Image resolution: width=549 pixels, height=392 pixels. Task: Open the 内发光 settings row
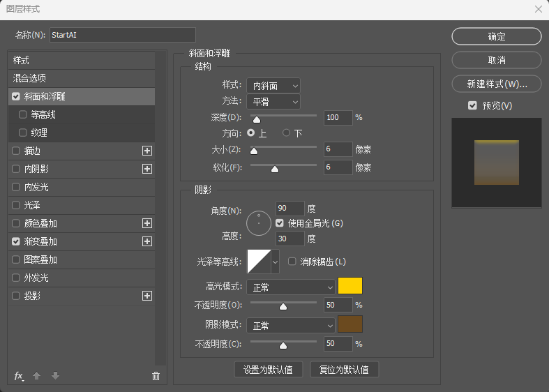coord(82,187)
